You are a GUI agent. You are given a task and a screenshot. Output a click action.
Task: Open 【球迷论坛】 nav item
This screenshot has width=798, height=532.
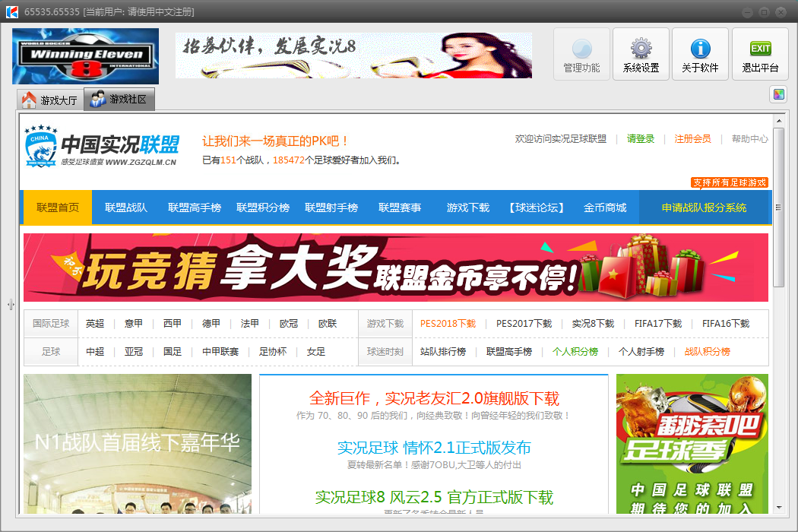(537, 207)
